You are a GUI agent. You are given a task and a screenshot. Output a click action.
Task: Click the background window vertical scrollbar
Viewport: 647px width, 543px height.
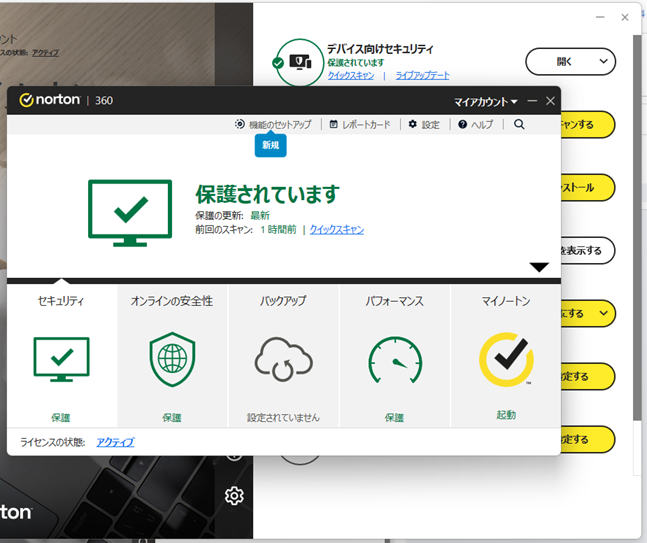pyautogui.click(x=637, y=227)
